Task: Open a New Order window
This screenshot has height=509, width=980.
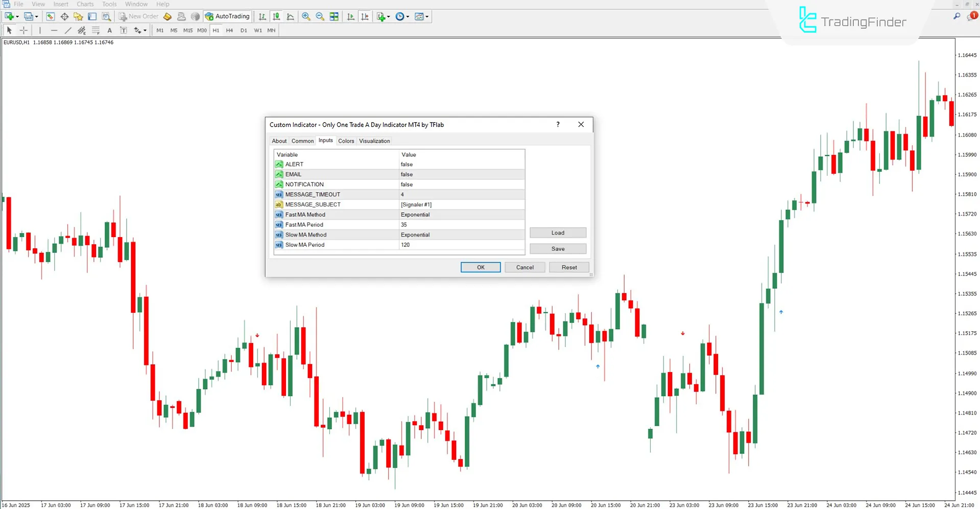Action: [x=138, y=16]
